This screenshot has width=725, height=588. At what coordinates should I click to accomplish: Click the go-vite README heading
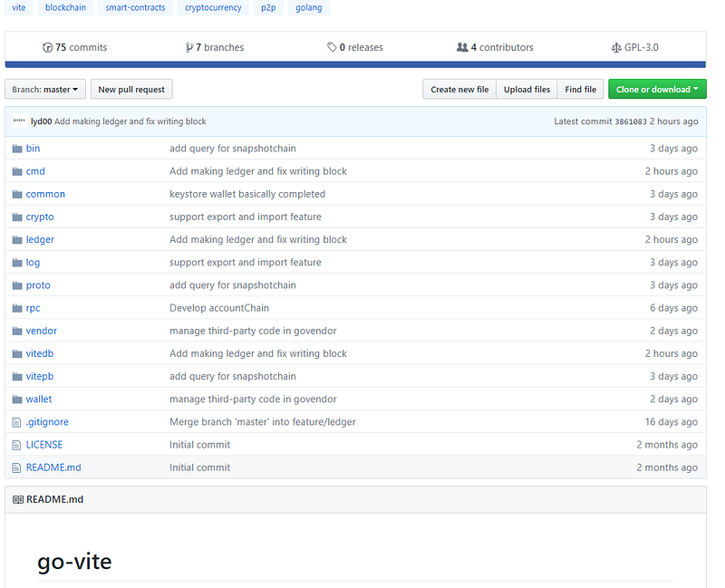point(74,562)
